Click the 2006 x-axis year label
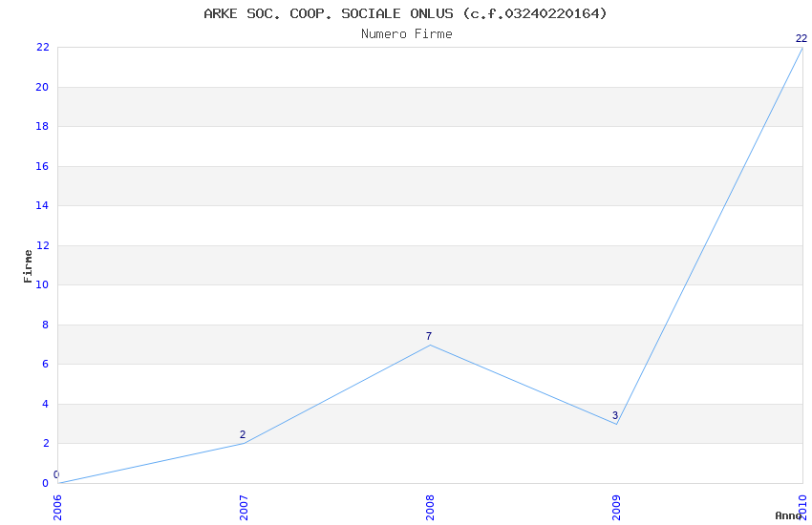 coord(57,508)
